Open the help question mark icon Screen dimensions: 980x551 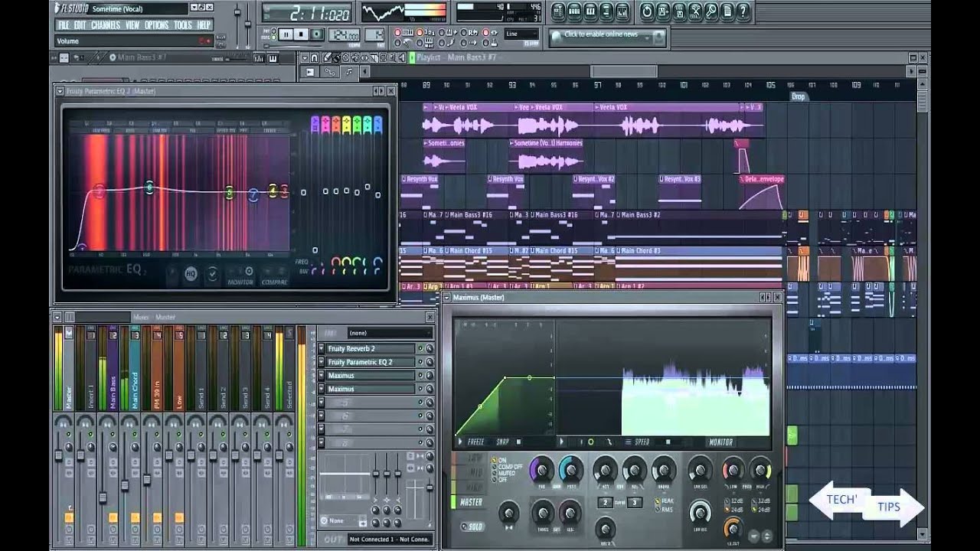[743, 11]
